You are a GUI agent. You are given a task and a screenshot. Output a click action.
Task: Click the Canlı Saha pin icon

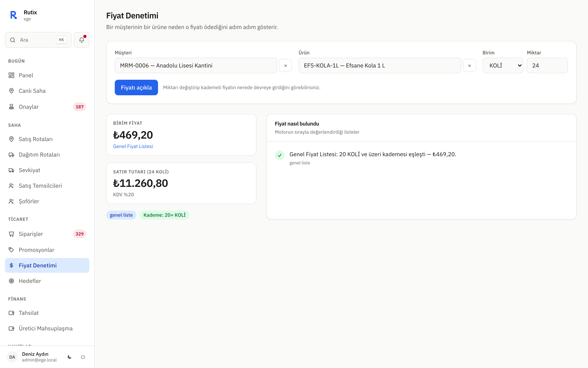(11, 91)
